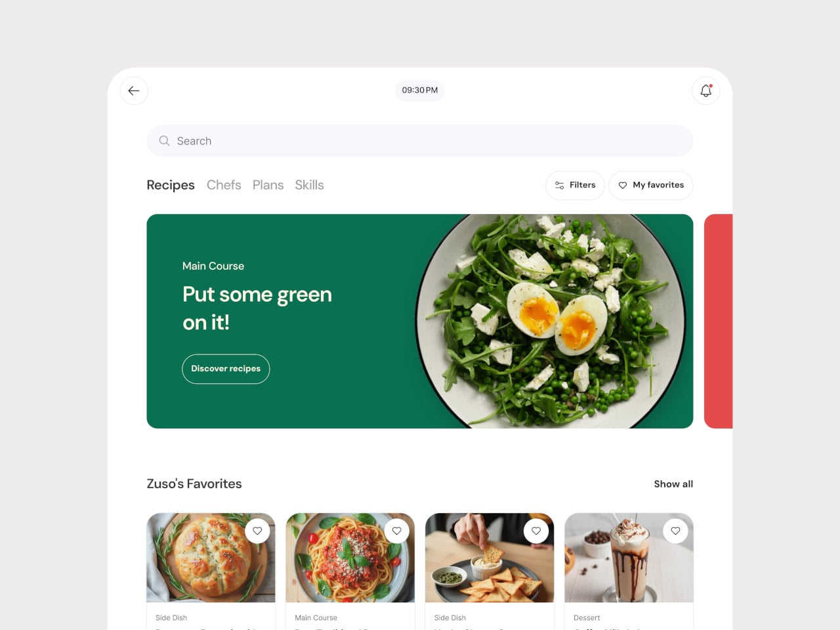Screen dimensions: 840x630
Task: Click Discover recipes button
Action: [x=226, y=369]
